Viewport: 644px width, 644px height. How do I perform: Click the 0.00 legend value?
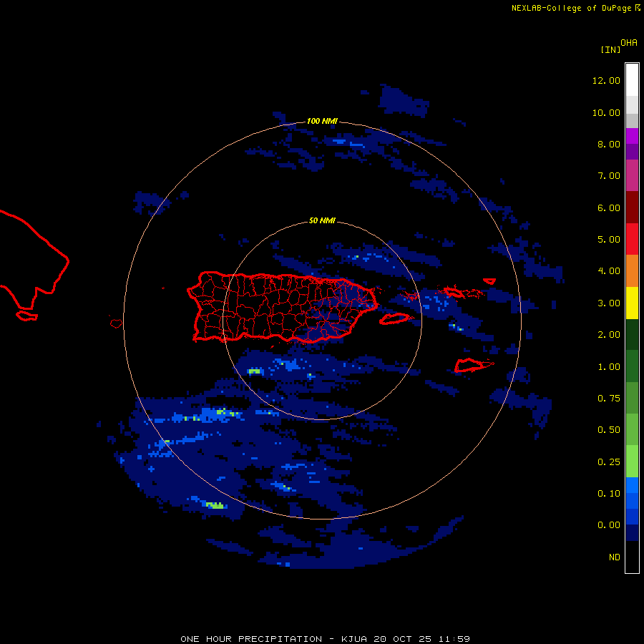[x=609, y=525]
